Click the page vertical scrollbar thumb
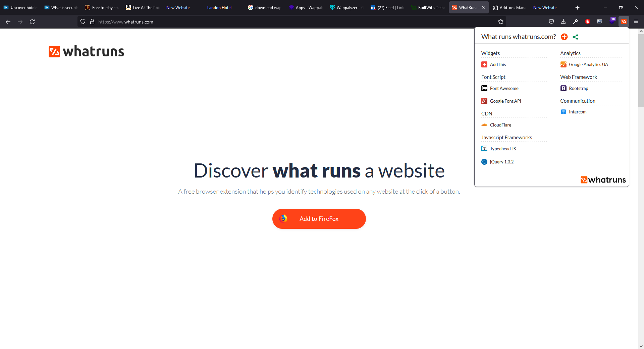644x349 pixels. (641, 70)
